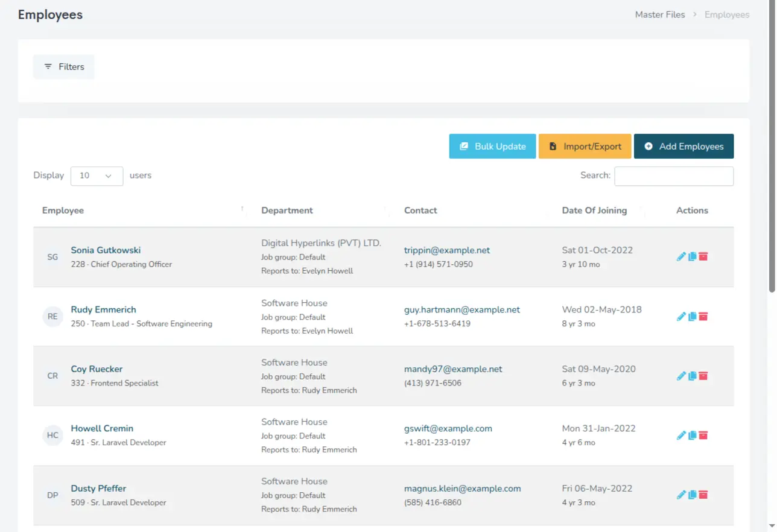Open the Display count dropdown
Viewport: 777px width, 532px height.
coord(97,176)
